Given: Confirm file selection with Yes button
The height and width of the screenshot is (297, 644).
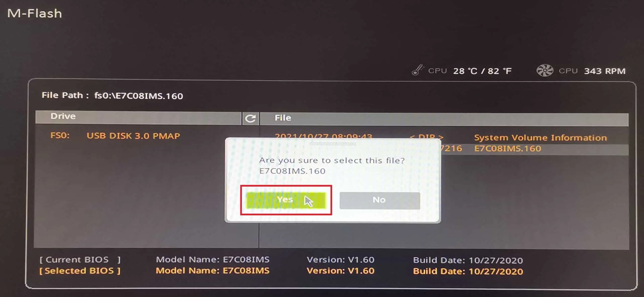Looking at the screenshot, I should pos(286,200).
